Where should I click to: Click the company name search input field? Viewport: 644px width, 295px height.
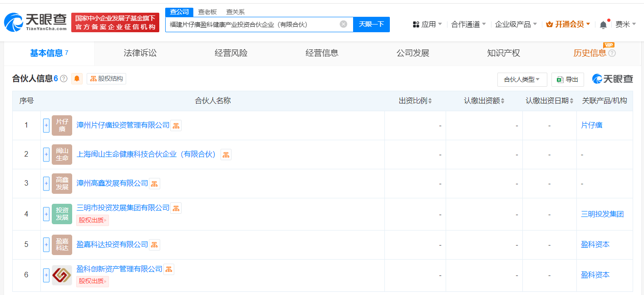(252, 25)
